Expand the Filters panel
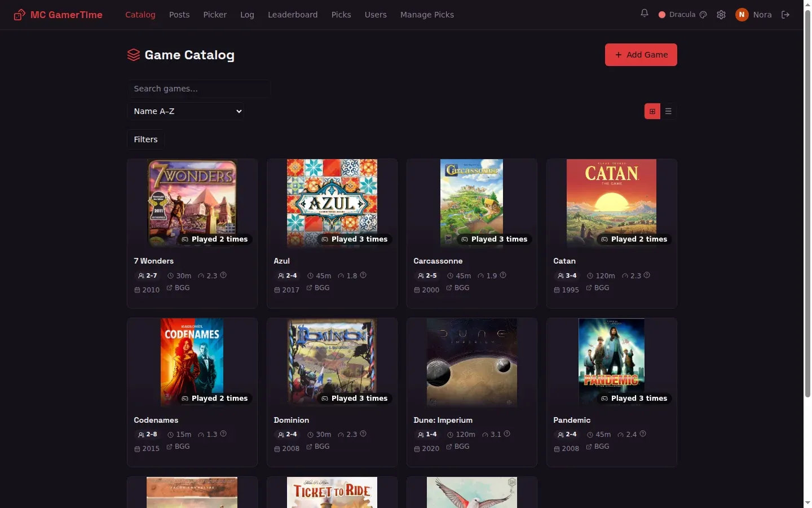The height and width of the screenshot is (508, 812). tap(145, 139)
